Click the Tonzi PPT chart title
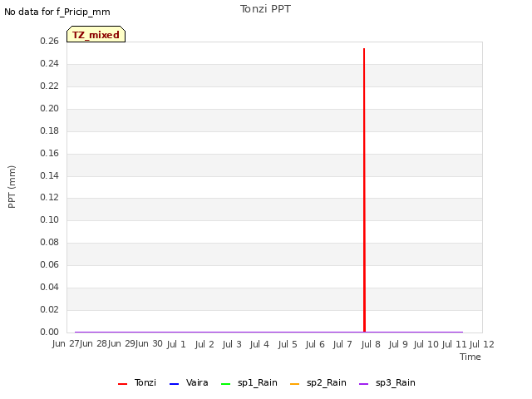 pos(265,9)
